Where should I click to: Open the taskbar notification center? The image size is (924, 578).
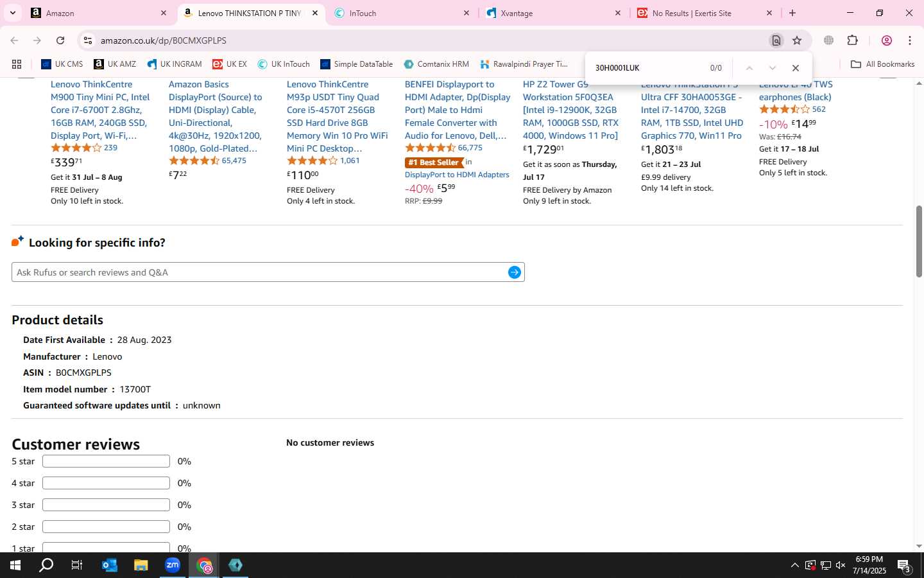pos(904,566)
